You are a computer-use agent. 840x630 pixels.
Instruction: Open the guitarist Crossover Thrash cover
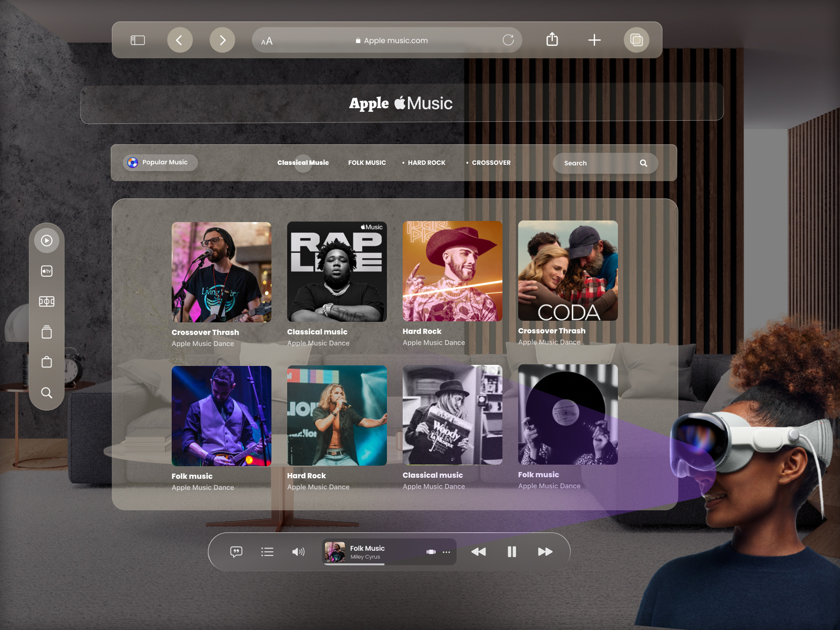(x=222, y=272)
